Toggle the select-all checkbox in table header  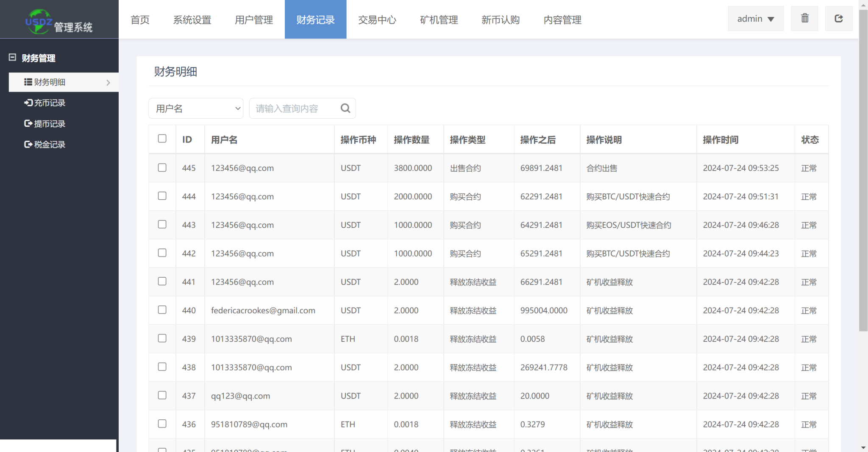[162, 139]
